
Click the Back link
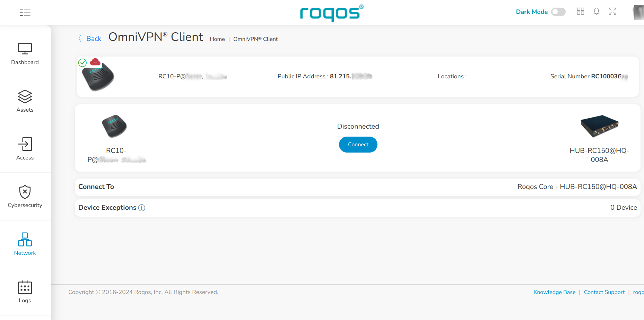94,38
